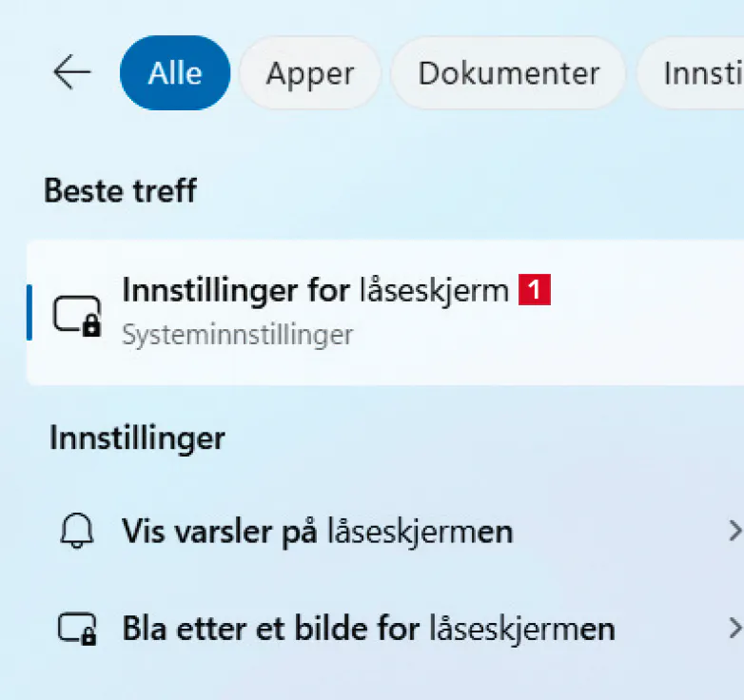
Task: Select the Alle filter tab
Action: (x=175, y=73)
